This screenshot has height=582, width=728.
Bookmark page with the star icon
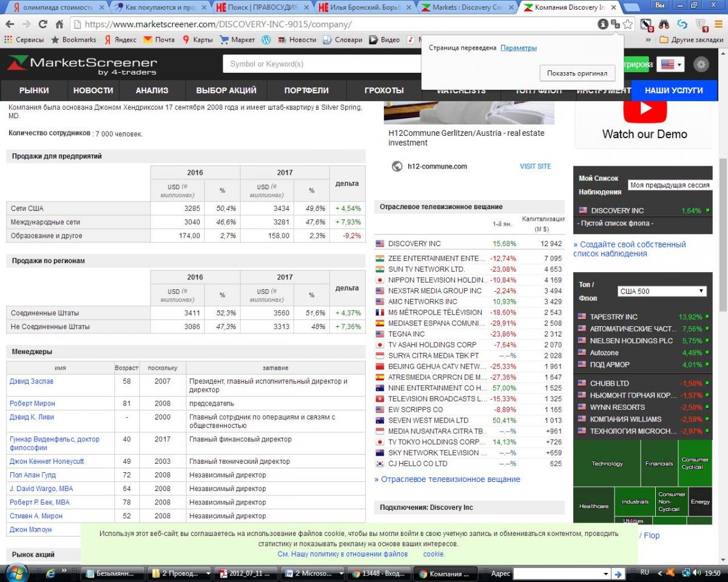click(x=628, y=24)
